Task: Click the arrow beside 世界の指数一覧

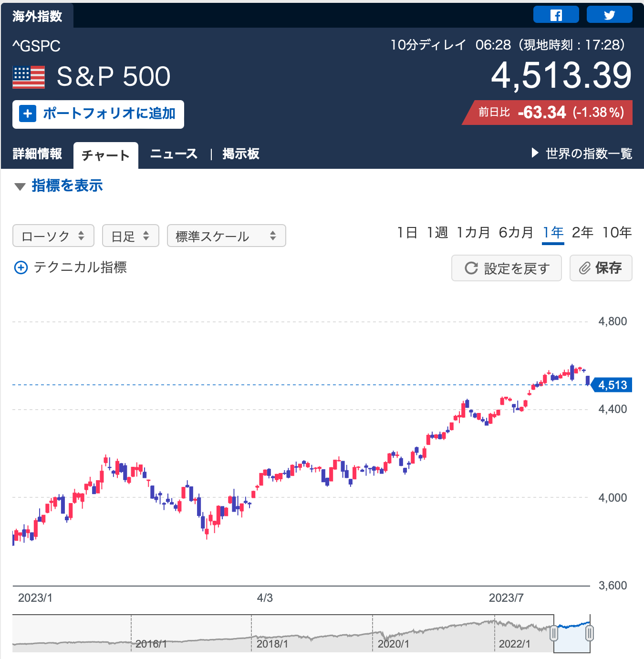Action: [535, 153]
